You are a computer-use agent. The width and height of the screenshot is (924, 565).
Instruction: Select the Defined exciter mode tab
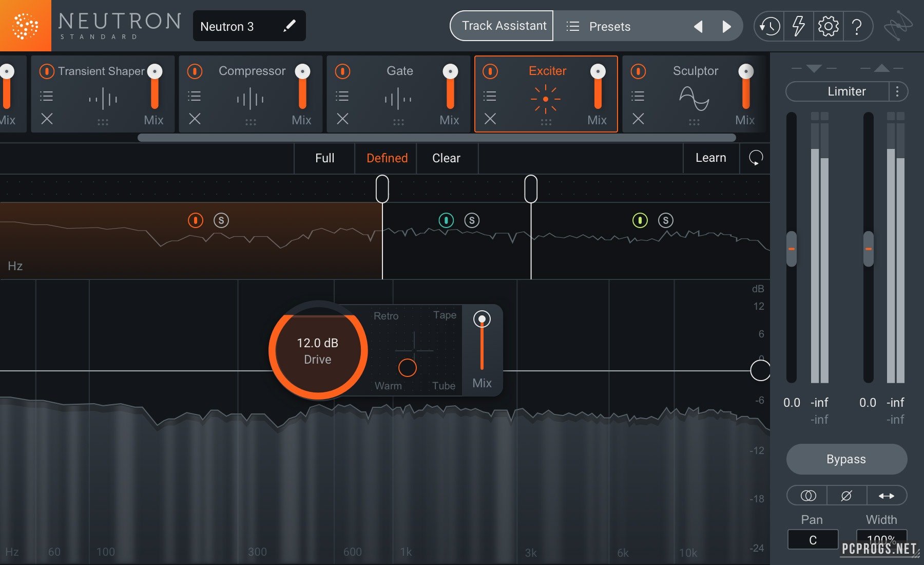coord(387,158)
